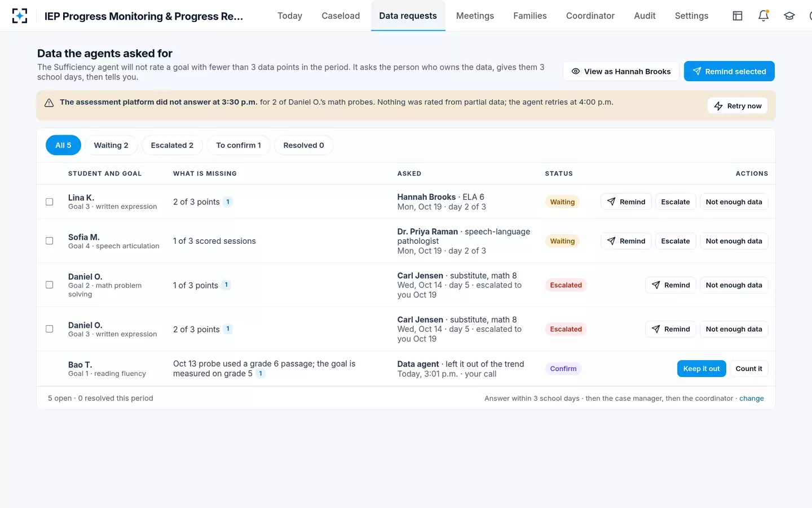
Task: Open the Coordinator tab
Action: pos(590,16)
